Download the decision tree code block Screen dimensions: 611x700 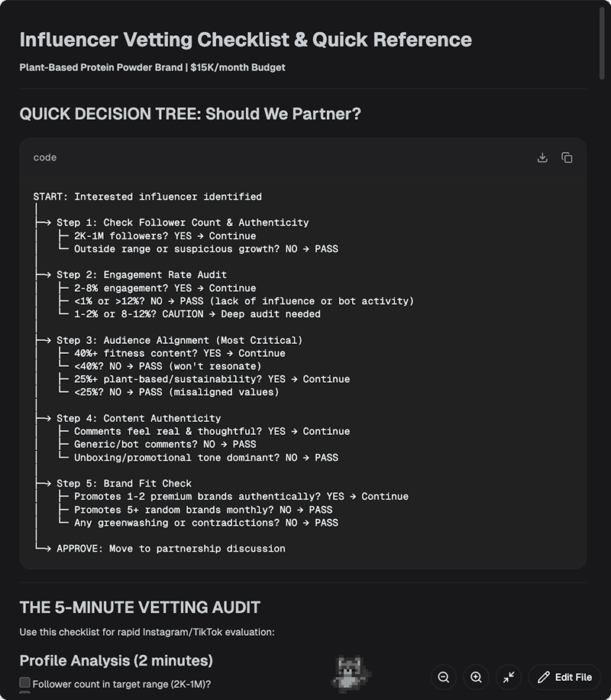(542, 157)
